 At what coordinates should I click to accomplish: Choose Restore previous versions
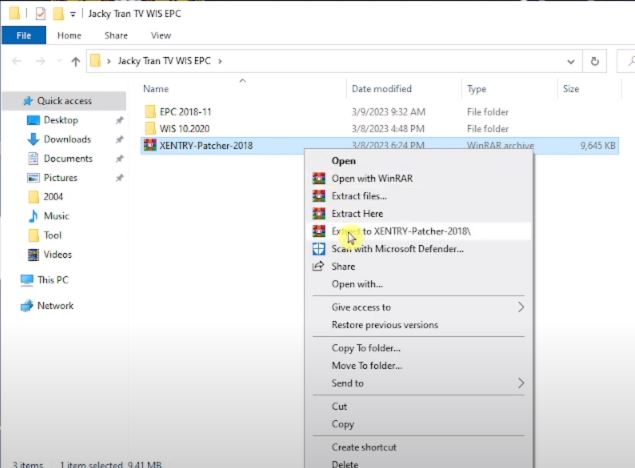coord(385,325)
